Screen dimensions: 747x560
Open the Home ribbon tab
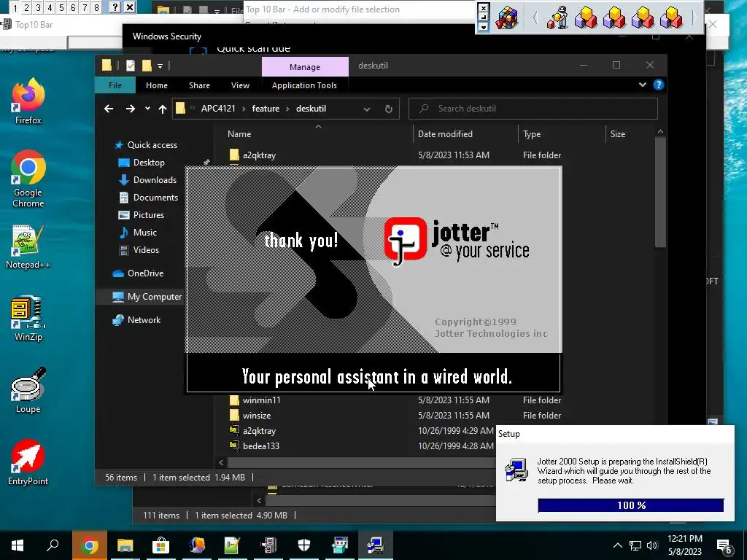tap(157, 85)
